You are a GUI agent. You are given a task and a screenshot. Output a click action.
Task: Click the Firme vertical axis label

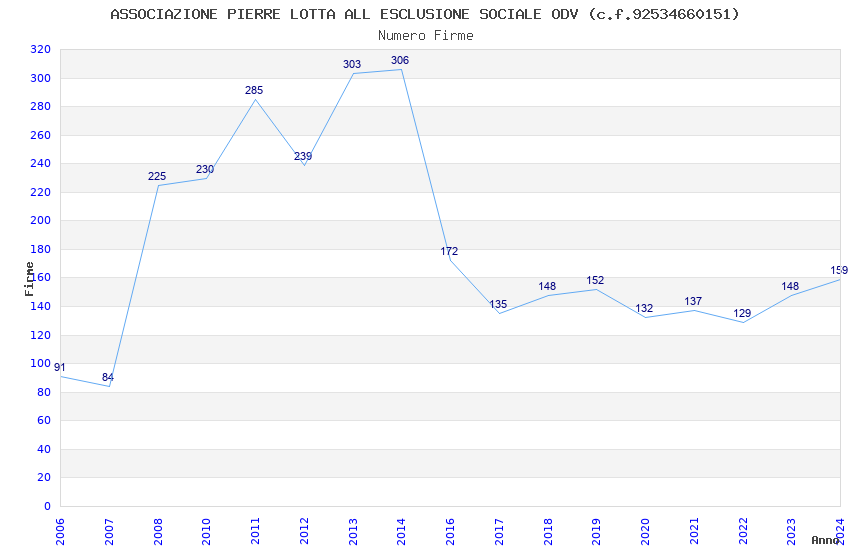(29, 279)
